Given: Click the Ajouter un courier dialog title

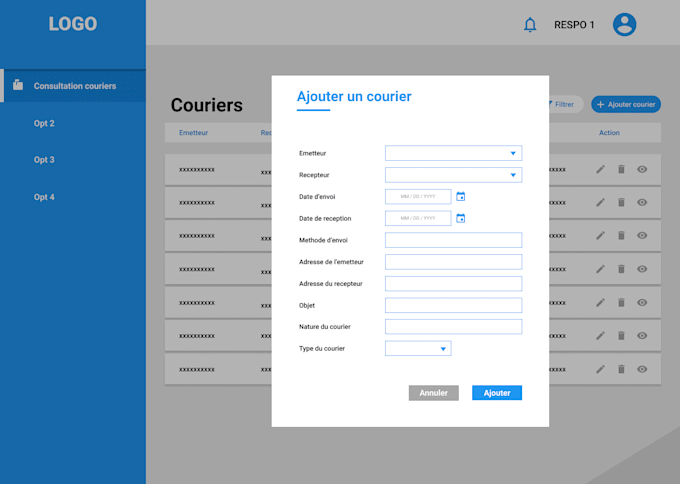Looking at the screenshot, I should (x=354, y=96).
